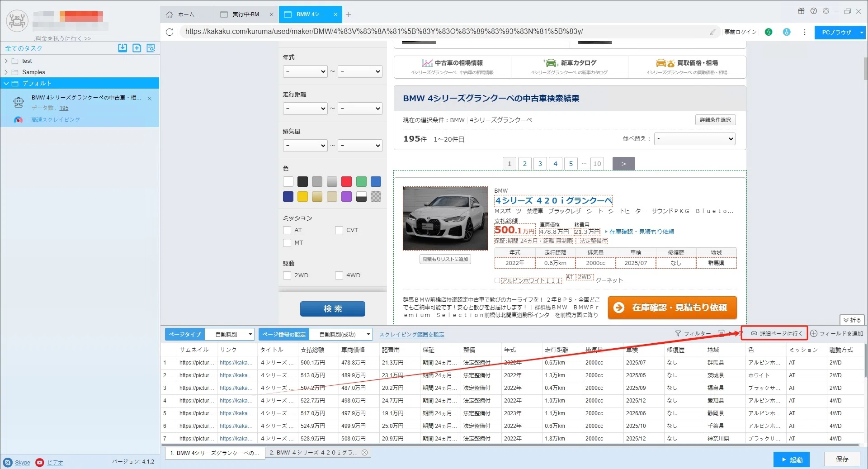Viewport: 868px width, 469px height.
Task: Click the green workflow icon near 事前ログイン
Action: 769,32
